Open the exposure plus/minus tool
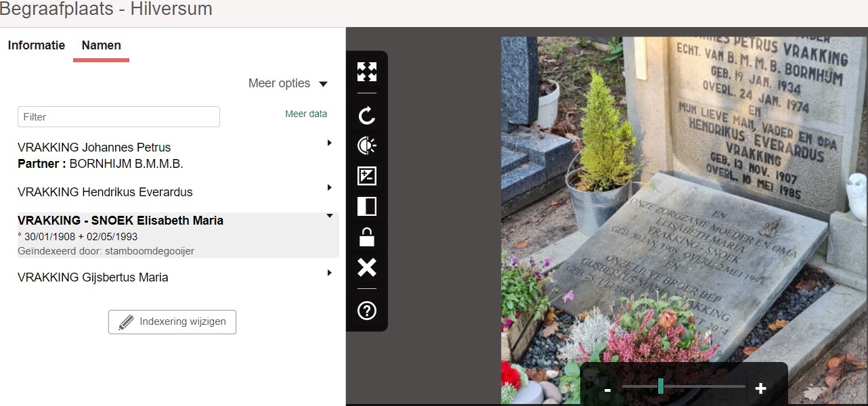Screen dimensions: 868x406 click(x=366, y=176)
